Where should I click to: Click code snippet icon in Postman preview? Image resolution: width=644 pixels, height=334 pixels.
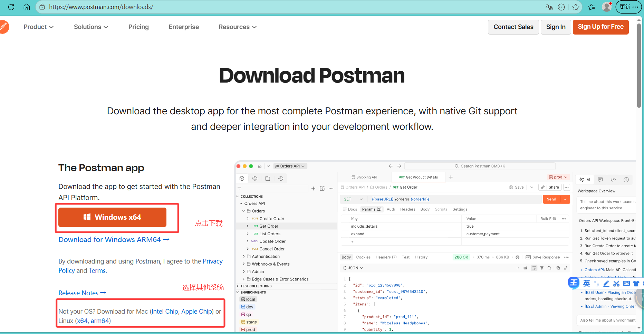pos(613,180)
